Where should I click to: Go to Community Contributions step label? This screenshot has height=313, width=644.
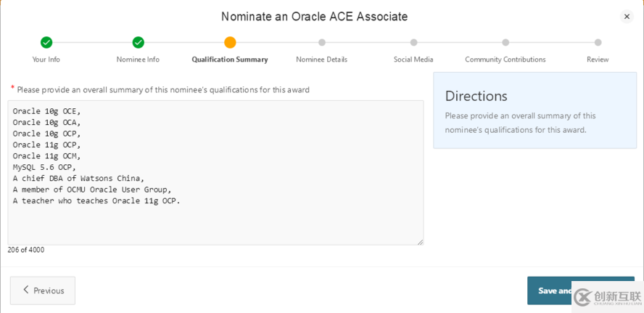(x=505, y=60)
